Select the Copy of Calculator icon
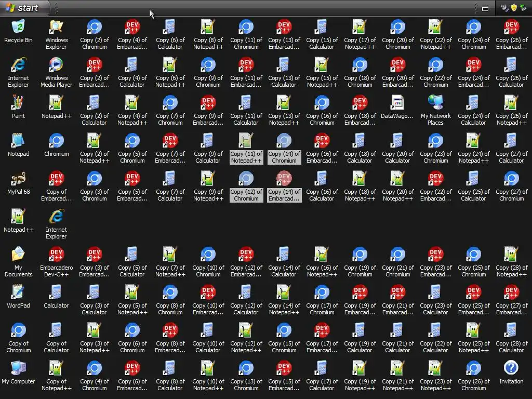Screen dimensions: 532x399 pos(56,338)
